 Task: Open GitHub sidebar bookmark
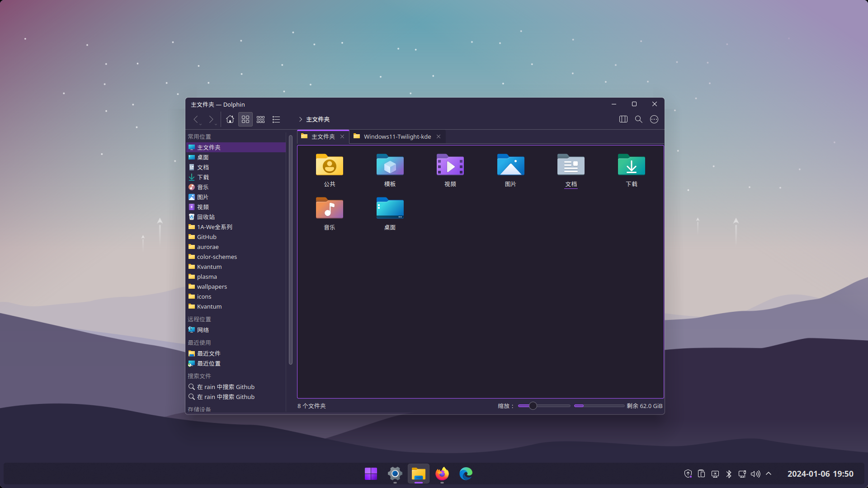[236, 237]
